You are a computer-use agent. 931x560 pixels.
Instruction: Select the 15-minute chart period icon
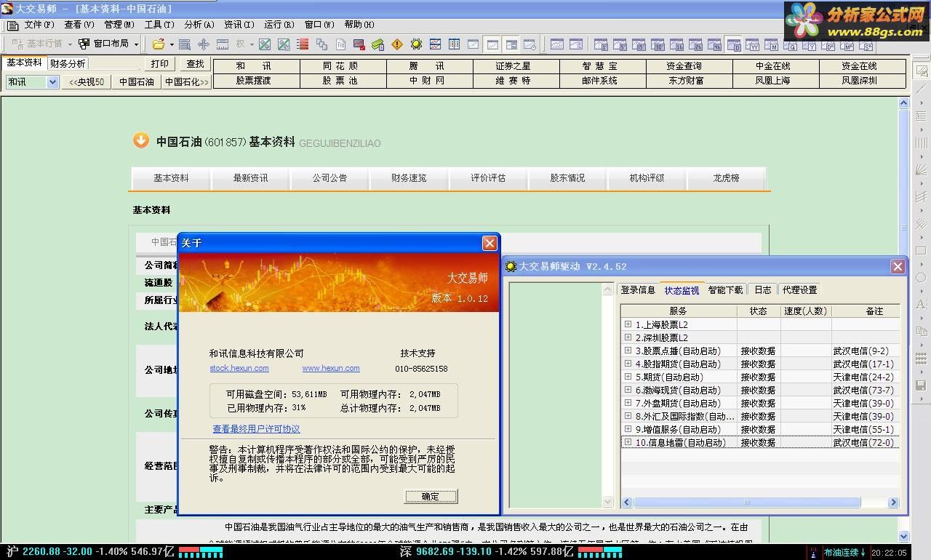[x=639, y=44]
